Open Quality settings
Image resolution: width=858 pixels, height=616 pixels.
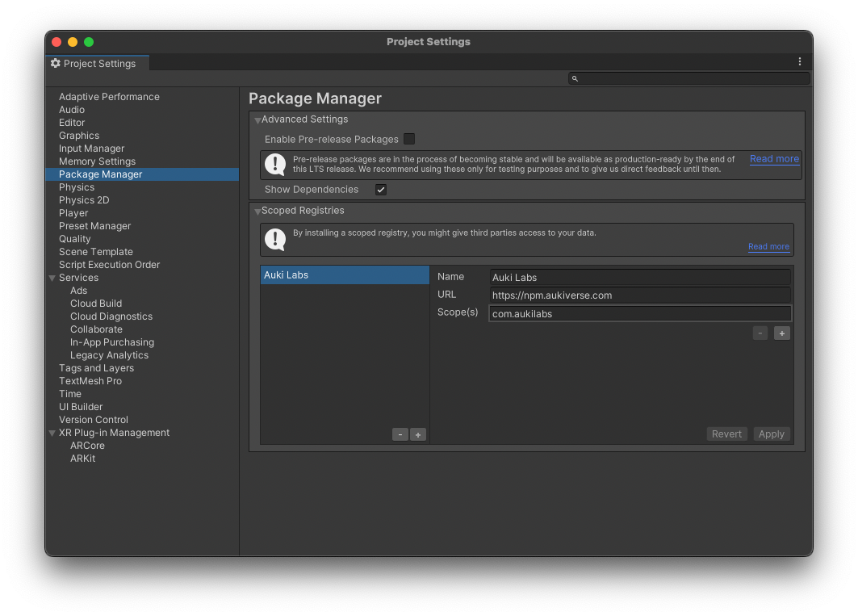click(x=75, y=239)
